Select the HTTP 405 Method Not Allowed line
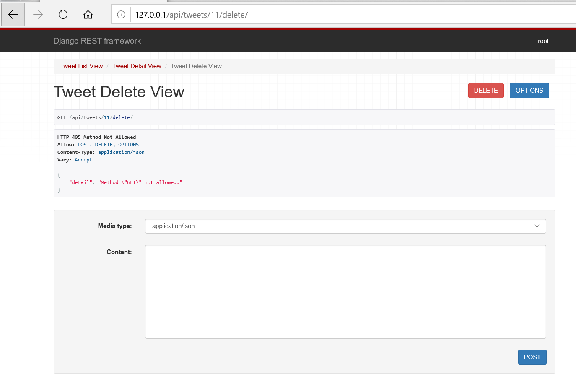 pos(97,137)
